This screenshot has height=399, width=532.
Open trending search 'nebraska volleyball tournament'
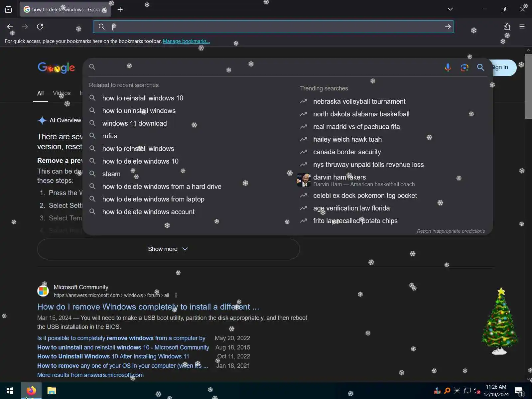359,101
